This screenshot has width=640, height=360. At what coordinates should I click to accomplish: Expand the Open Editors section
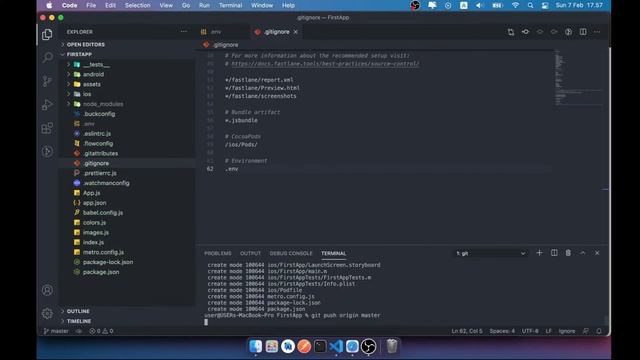coord(86,44)
